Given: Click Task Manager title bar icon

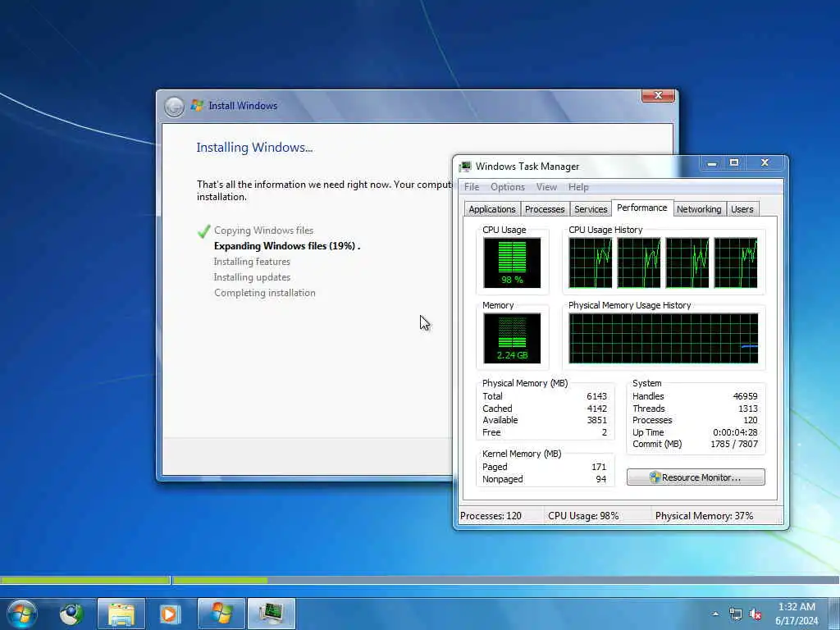Looking at the screenshot, I should [466, 167].
